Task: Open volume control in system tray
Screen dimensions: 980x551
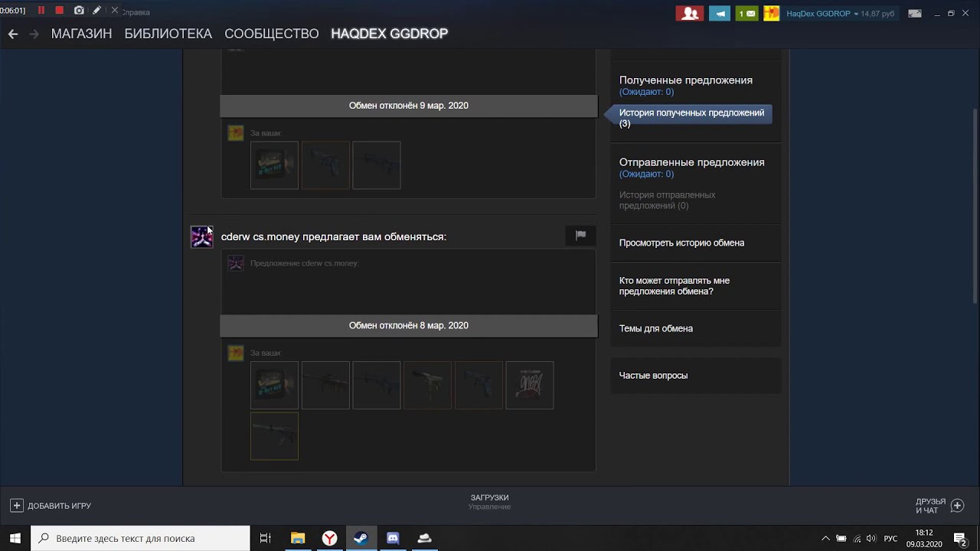Action: (872, 538)
